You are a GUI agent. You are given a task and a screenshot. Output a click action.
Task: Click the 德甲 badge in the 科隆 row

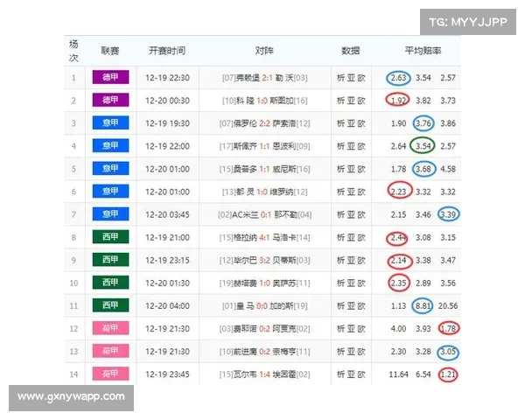coord(110,100)
